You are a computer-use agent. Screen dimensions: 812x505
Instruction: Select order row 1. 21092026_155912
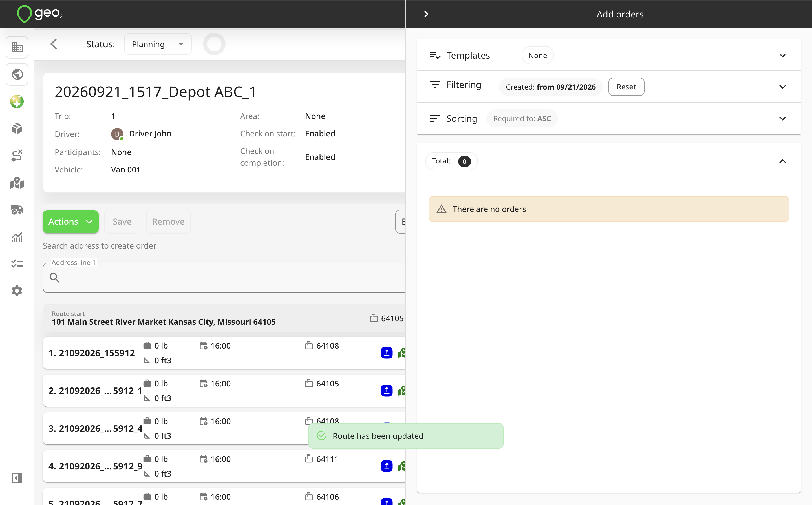click(224, 353)
